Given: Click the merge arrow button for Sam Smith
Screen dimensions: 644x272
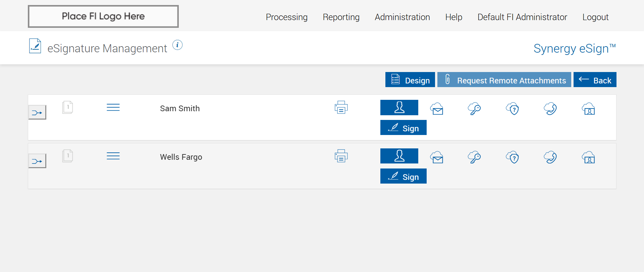Looking at the screenshot, I should tap(37, 113).
